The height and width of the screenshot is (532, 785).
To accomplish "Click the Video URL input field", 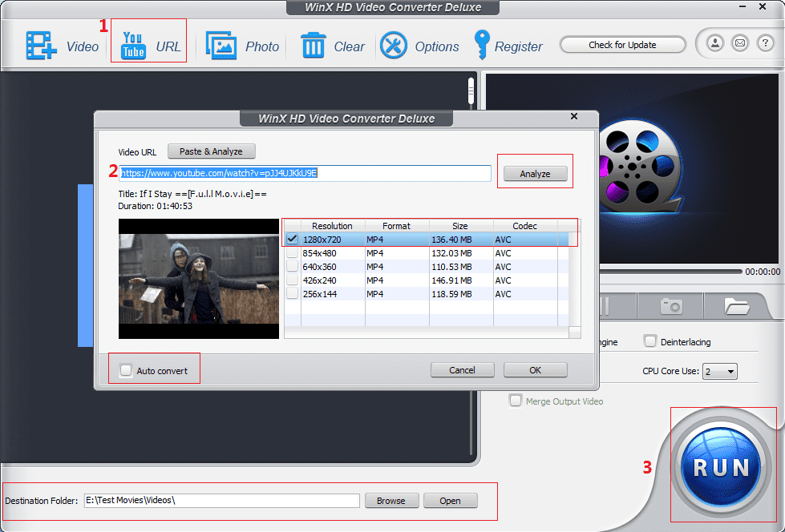I will (x=305, y=173).
